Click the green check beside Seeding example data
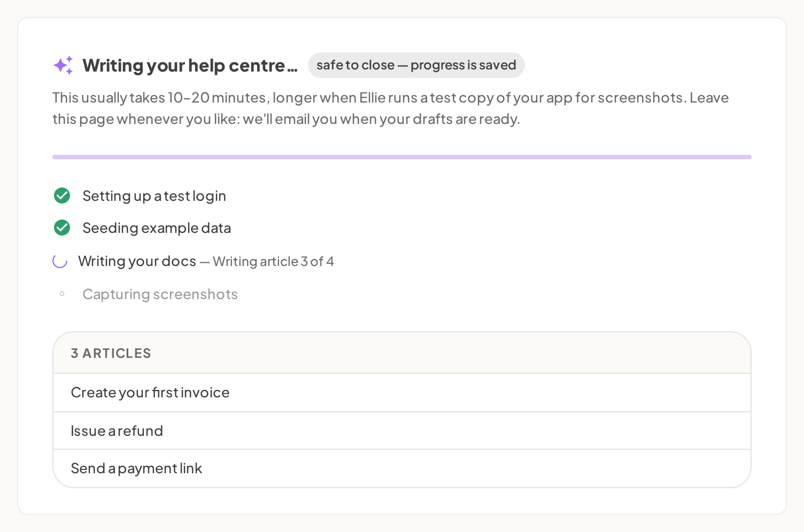Viewport: 804px width, 532px height. [62, 228]
